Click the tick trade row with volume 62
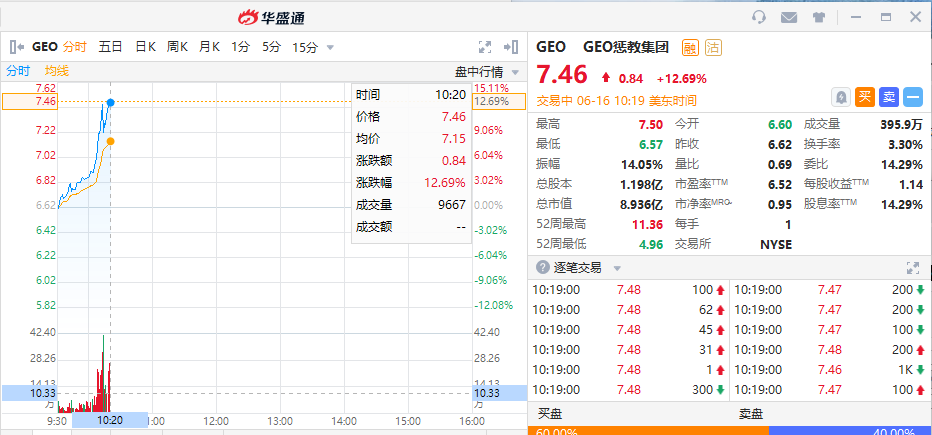The height and width of the screenshot is (435, 932). click(628, 310)
